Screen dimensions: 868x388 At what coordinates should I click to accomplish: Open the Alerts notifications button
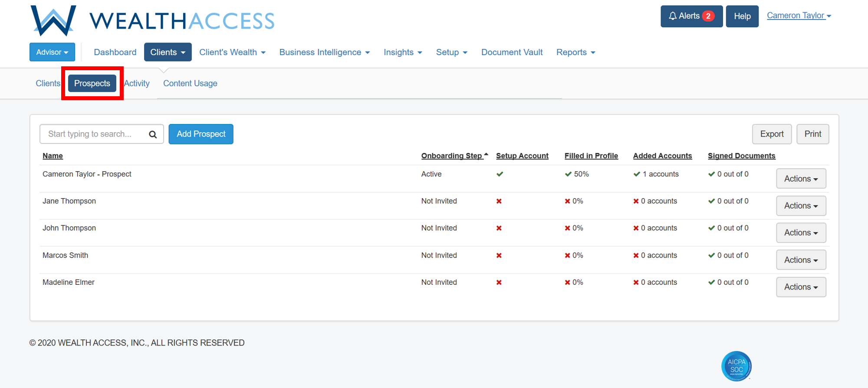pos(691,16)
